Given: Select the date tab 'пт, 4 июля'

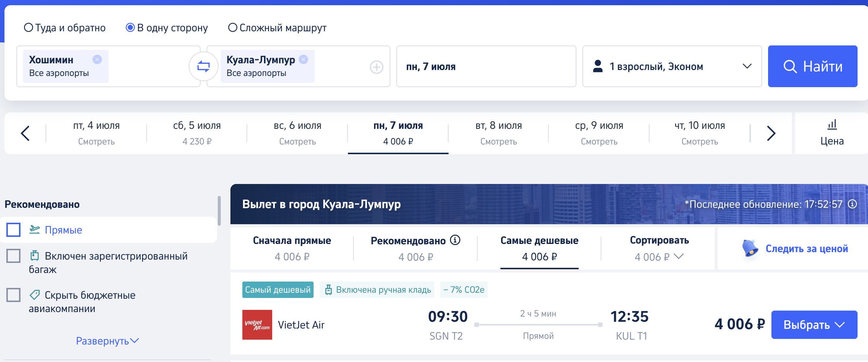Looking at the screenshot, I should coord(97,133).
